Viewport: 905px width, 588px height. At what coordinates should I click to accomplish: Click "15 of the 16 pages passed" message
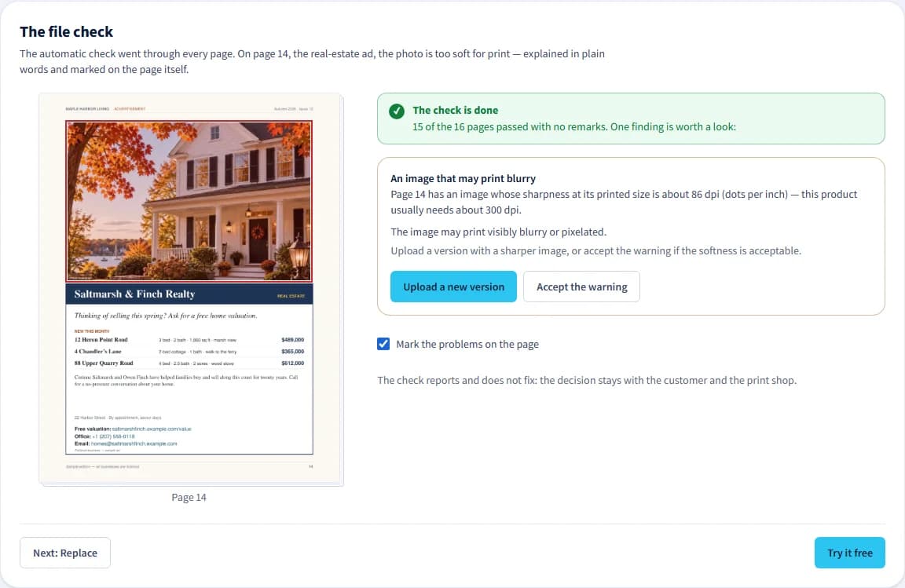pyautogui.click(x=573, y=127)
